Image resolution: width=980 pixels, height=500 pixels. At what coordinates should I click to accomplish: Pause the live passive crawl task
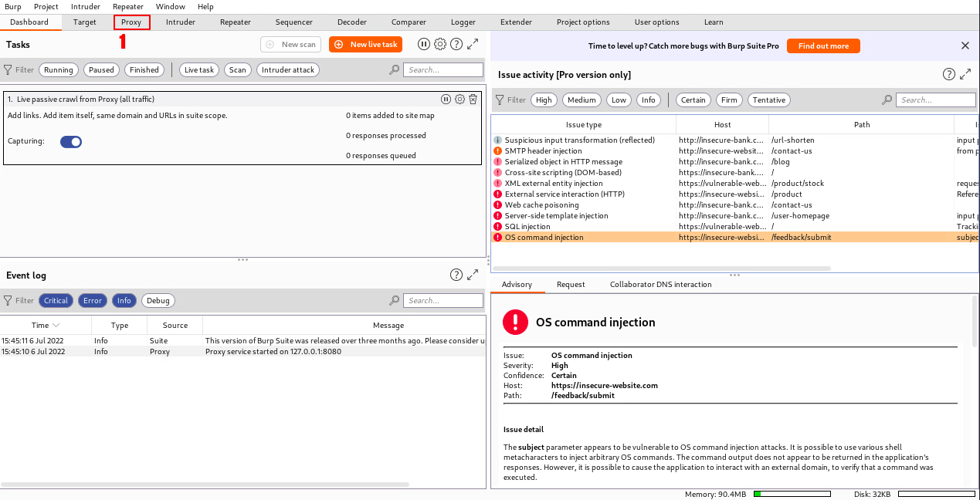446,100
